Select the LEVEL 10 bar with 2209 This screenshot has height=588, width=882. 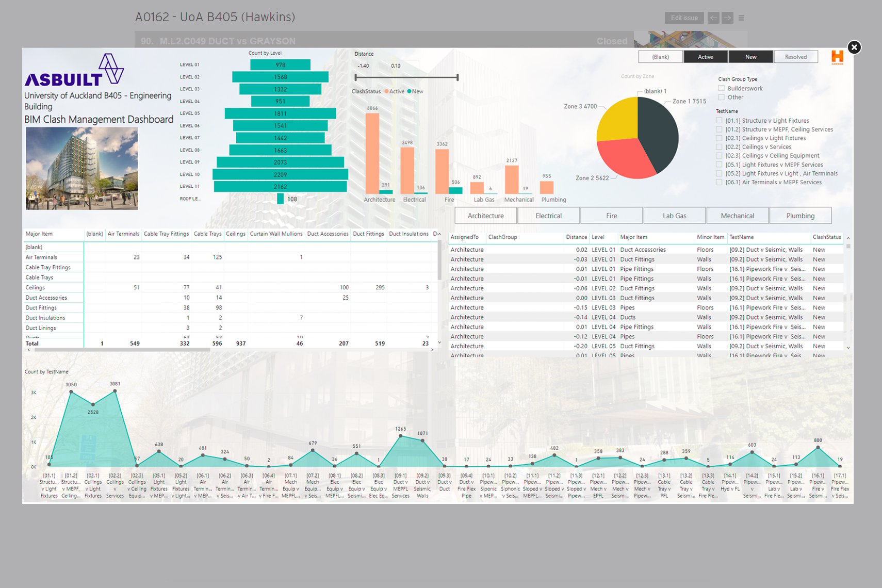[x=280, y=174]
